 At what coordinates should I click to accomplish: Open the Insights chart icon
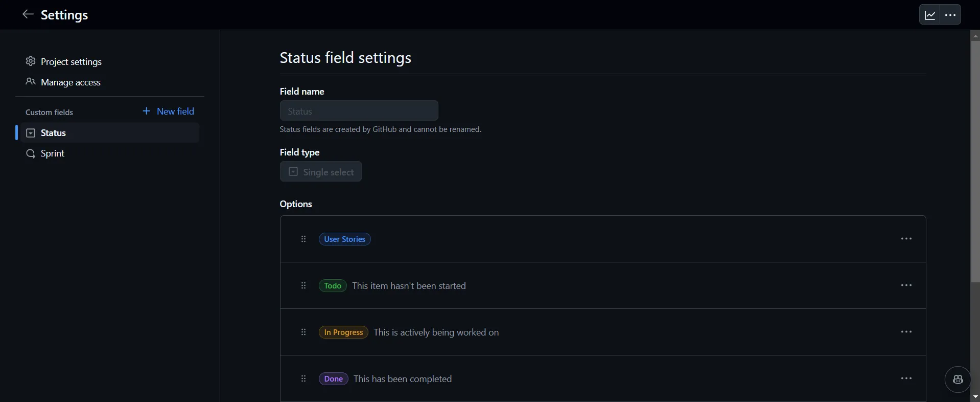click(930, 15)
